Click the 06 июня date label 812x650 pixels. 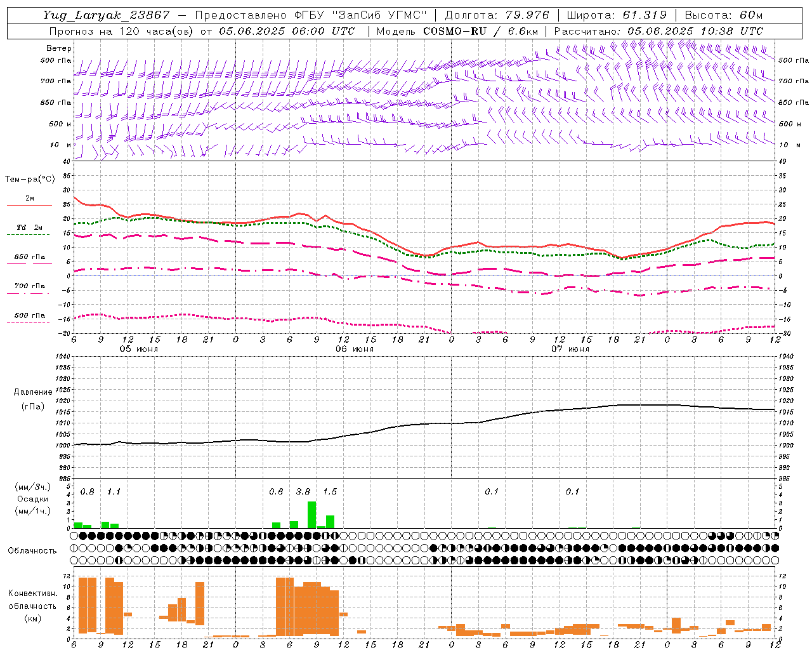[354, 349]
